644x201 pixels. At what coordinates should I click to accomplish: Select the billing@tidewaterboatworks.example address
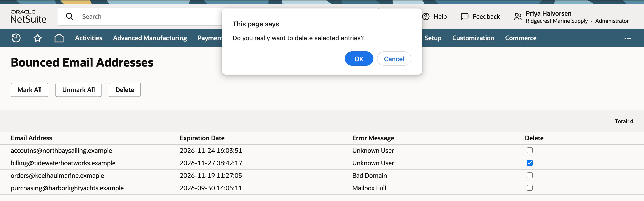(63, 163)
